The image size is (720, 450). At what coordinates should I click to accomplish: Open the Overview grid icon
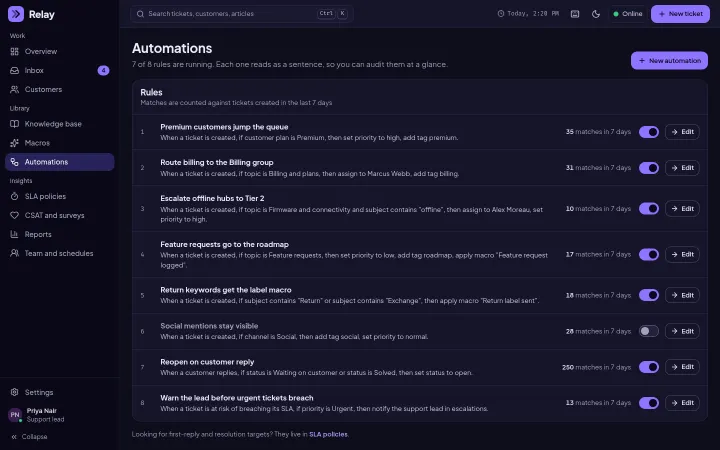coord(15,51)
